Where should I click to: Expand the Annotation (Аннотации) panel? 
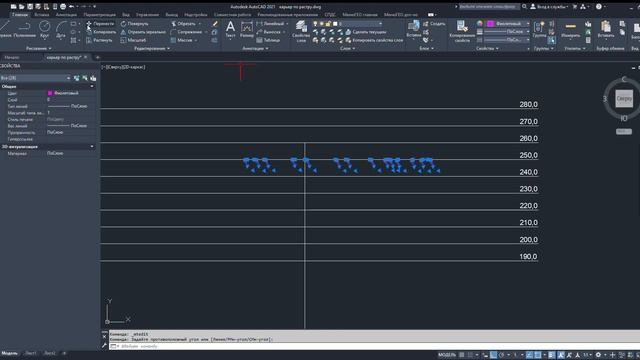pyautogui.click(x=256, y=48)
